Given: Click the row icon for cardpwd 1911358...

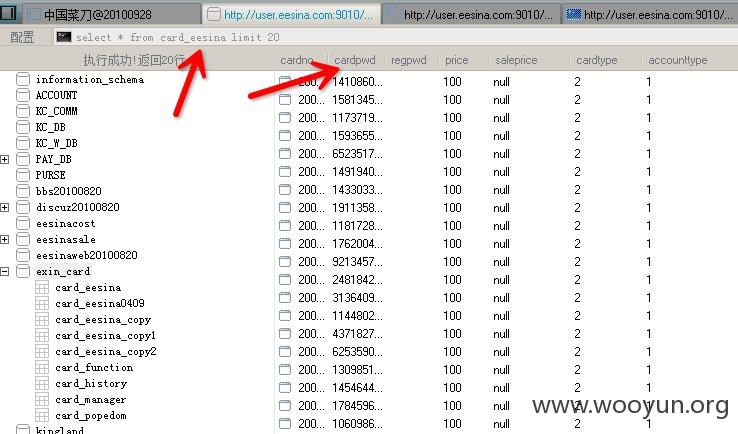Looking at the screenshot, I should click(x=285, y=208).
